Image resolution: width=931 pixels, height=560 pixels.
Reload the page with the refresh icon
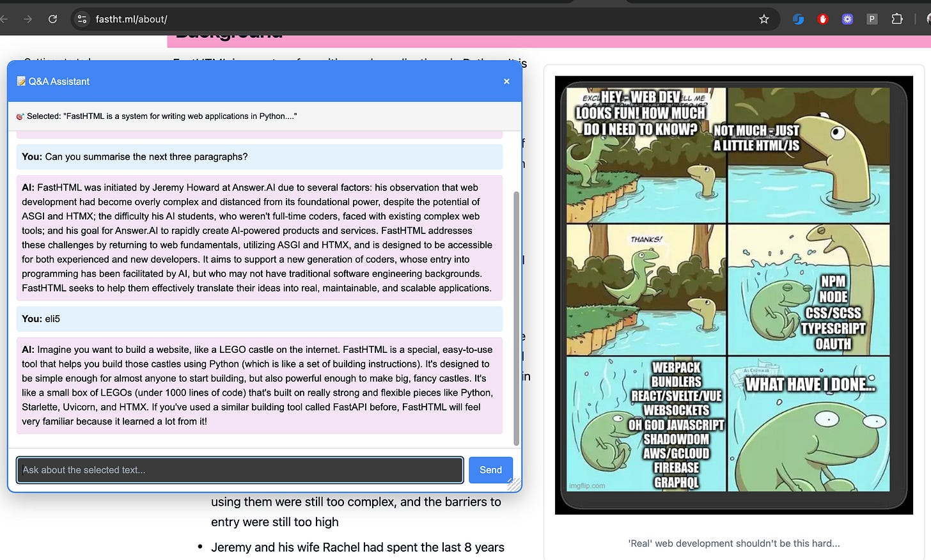point(52,19)
